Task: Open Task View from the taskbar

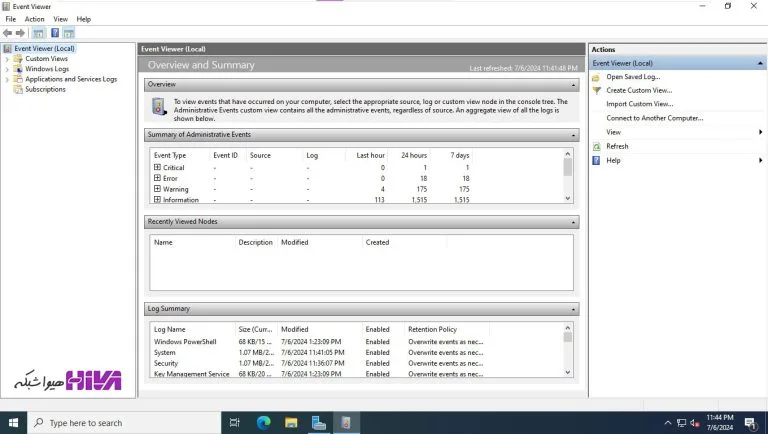Action: point(235,423)
